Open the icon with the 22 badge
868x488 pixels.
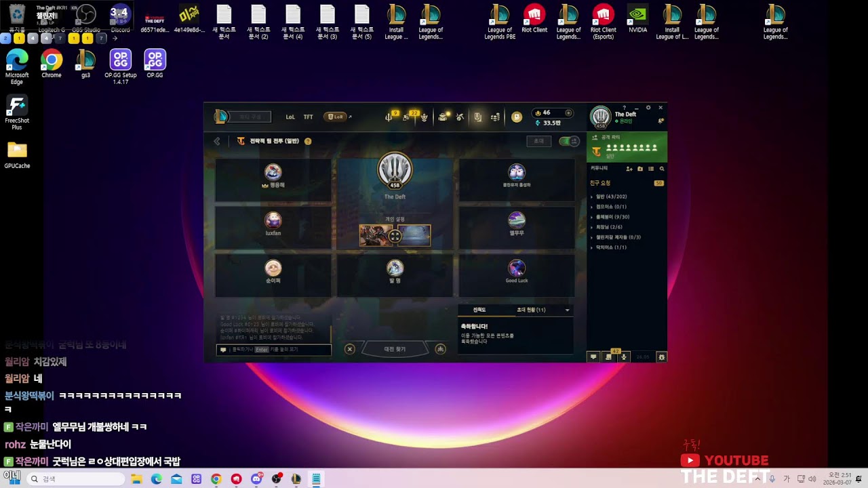tap(407, 117)
